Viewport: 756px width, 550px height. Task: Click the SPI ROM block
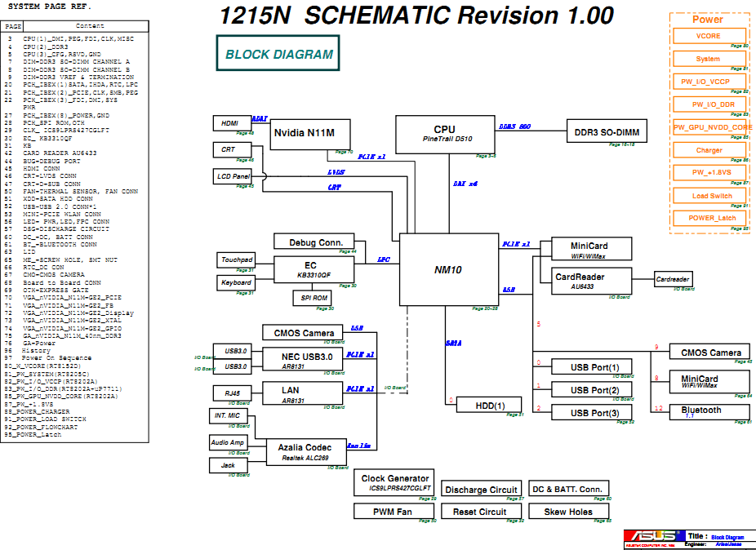pos(313,298)
